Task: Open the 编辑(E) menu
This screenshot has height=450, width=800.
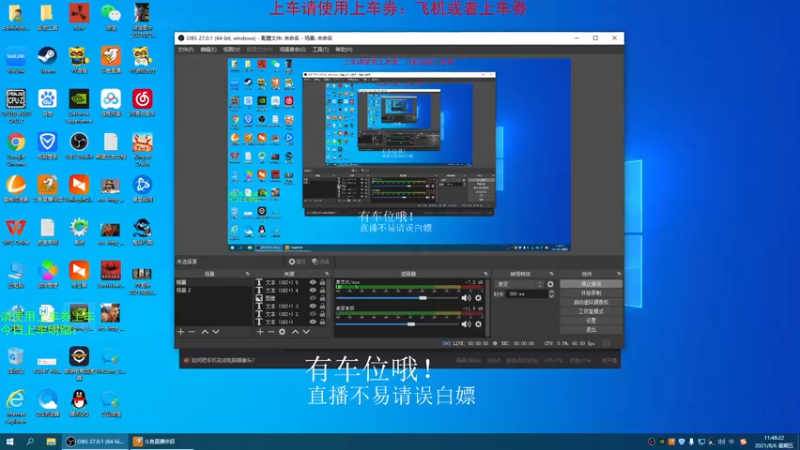Action: (208, 49)
